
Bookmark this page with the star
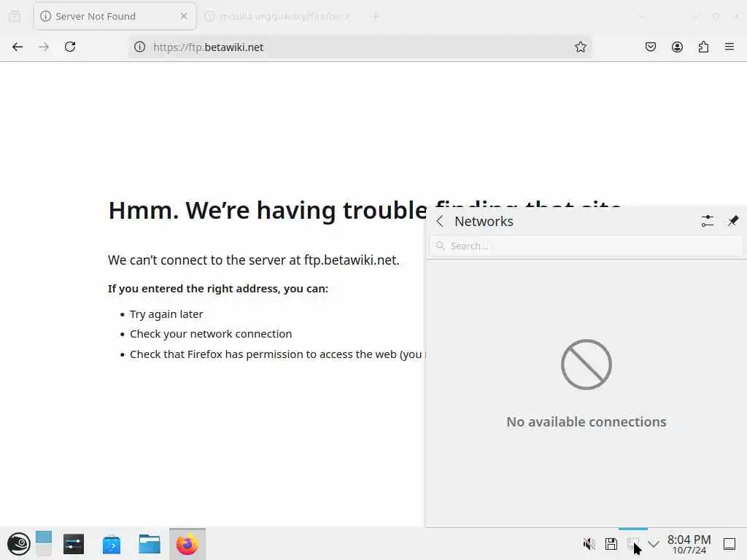(x=580, y=47)
